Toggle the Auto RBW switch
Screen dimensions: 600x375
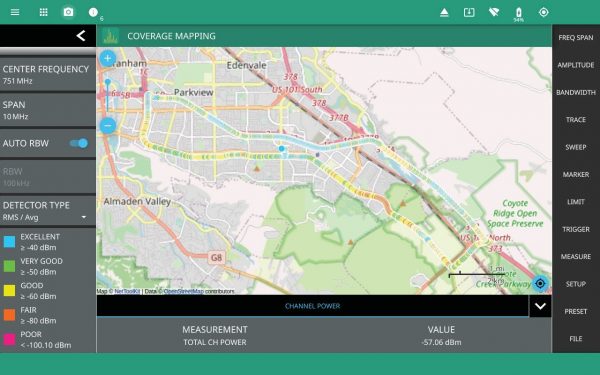pos(79,143)
